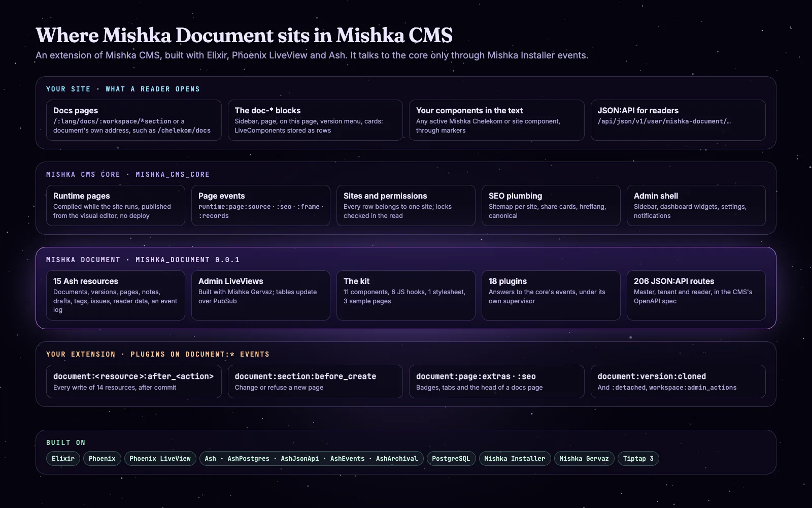Click the Your components in the text card
Screen dimensions: 812x508
(x=497, y=120)
